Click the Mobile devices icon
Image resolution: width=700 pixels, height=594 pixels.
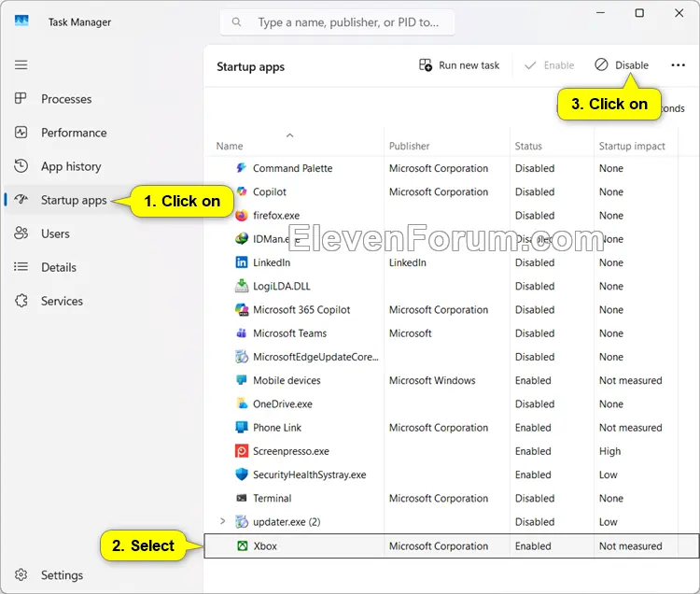[242, 380]
